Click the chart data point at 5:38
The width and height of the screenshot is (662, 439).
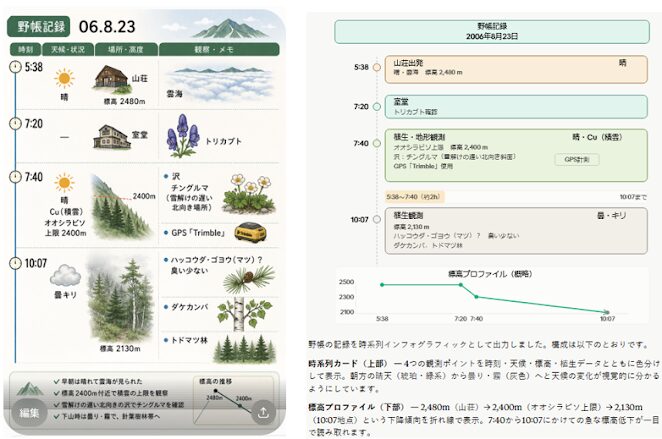tap(382, 285)
